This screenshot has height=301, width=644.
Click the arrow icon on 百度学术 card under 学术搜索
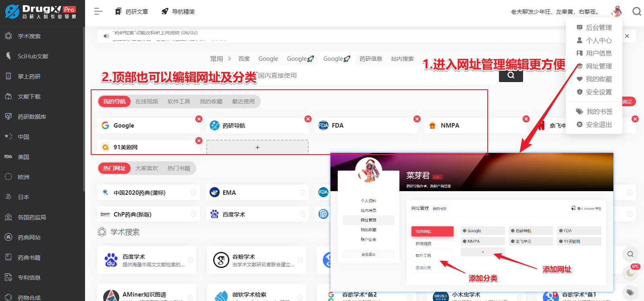click(x=190, y=260)
